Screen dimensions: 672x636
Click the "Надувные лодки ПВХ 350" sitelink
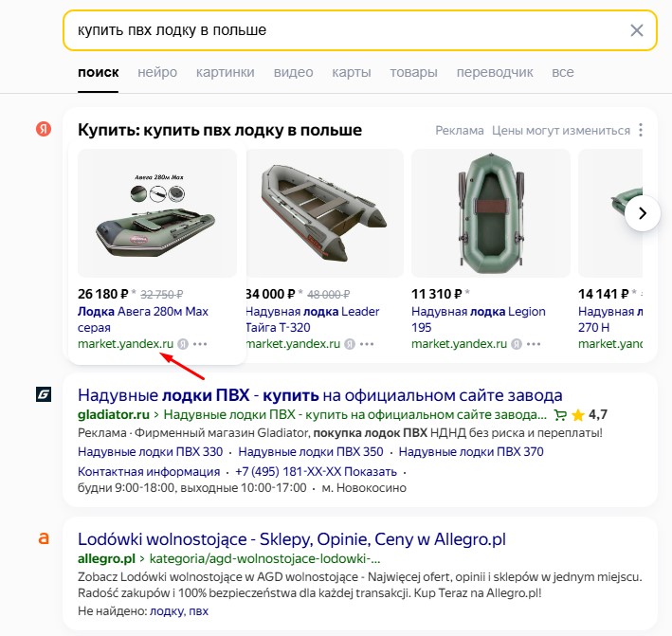click(311, 452)
